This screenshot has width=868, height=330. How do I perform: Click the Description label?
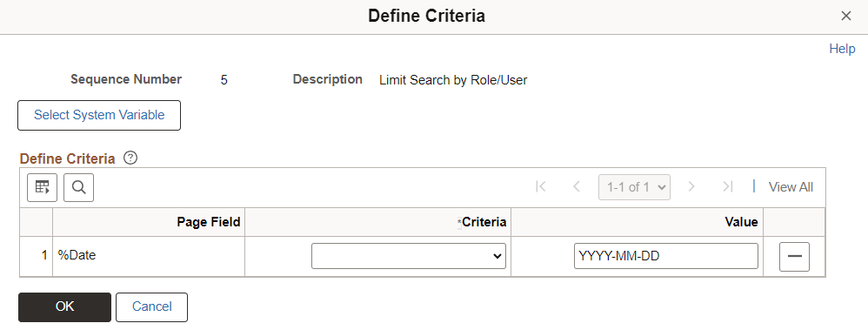[x=328, y=79]
